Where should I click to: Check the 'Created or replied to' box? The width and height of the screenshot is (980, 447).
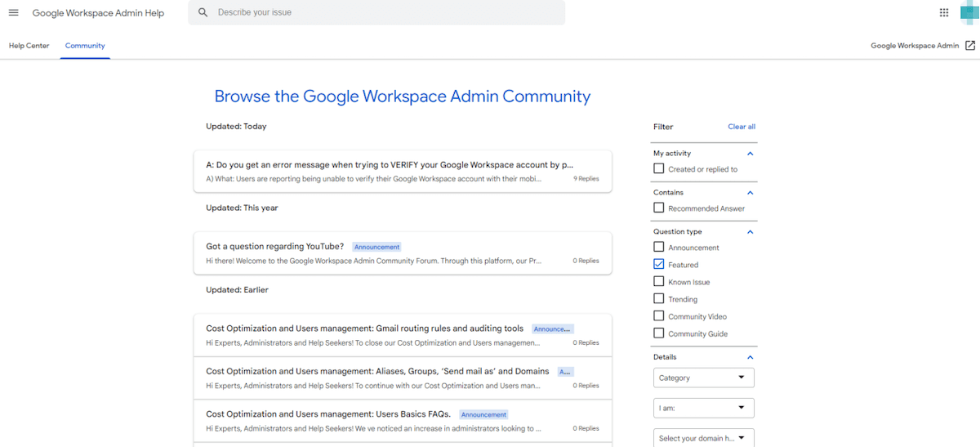(x=659, y=168)
